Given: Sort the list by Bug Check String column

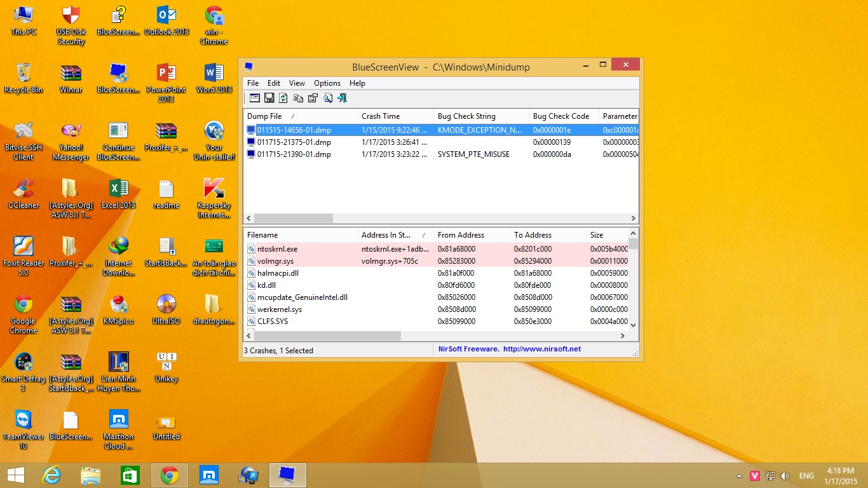Looking at the screenshot, I should (466, 116).
